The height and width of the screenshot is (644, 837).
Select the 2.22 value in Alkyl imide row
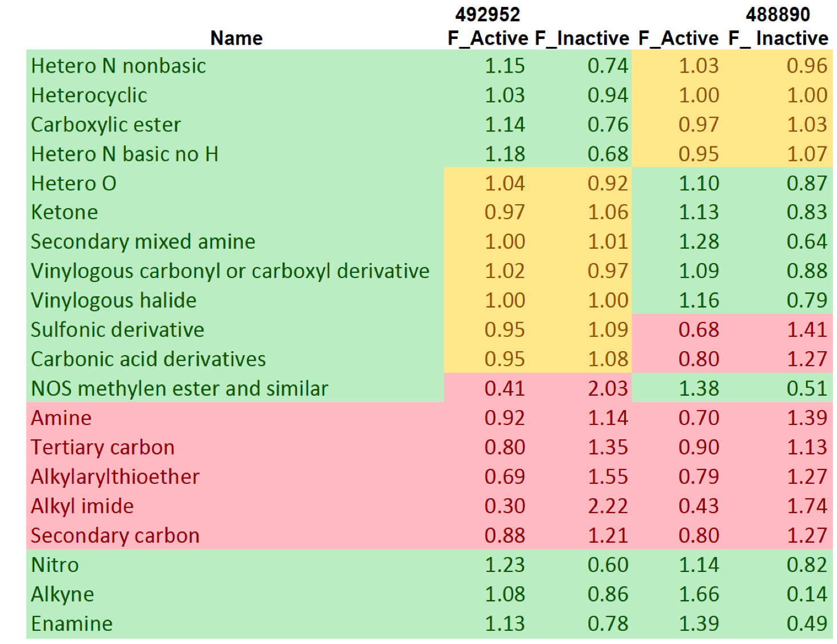click(608, 506)
